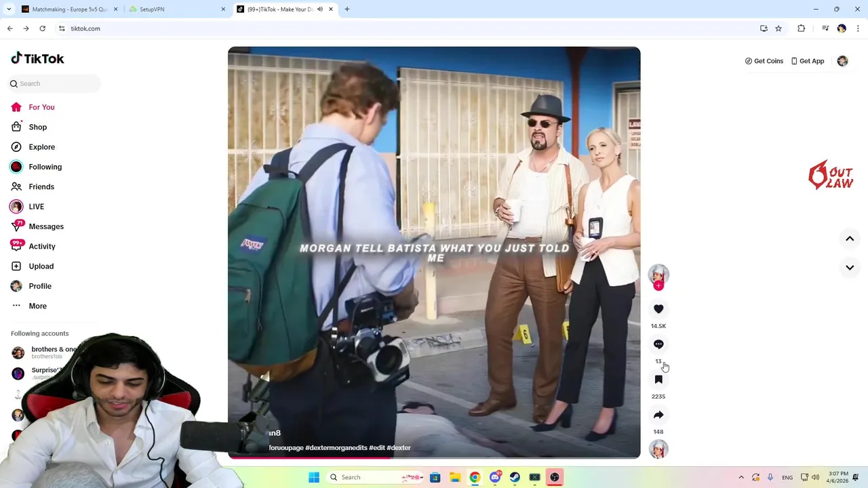The height and width of the screenshot is (488, 868).
Task: Bookmark this page with the star
Action: tap(778, 28)
